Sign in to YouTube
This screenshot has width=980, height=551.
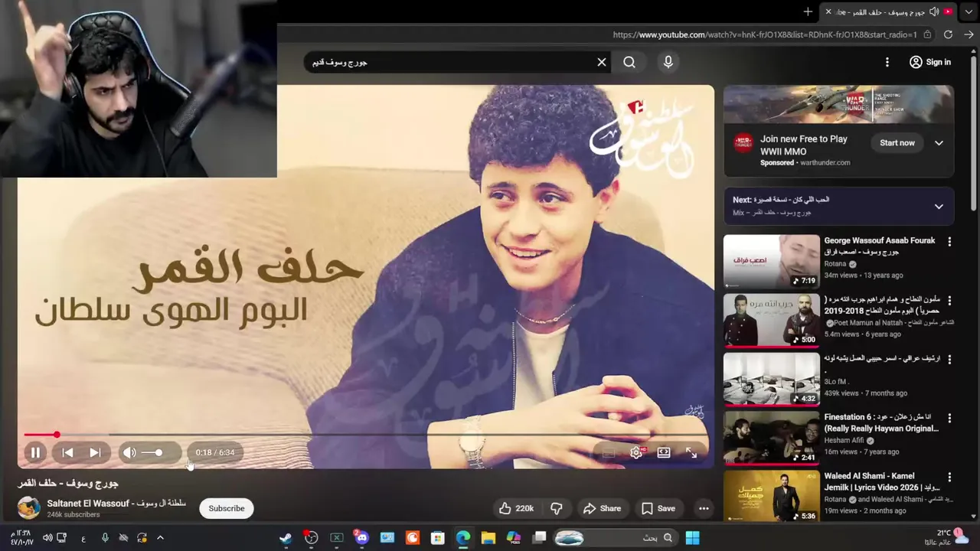(930, 62)
